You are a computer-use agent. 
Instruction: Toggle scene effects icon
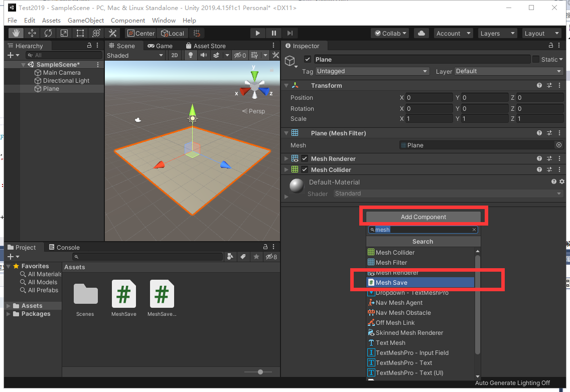click(216, 55)
